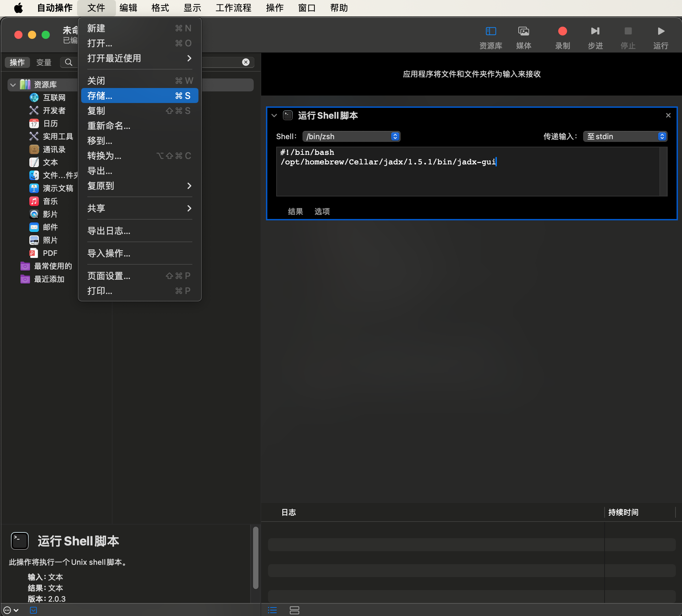Toggle the description panel checkbox icon
This screenshot has height=616, width=682.
[33, 610]
